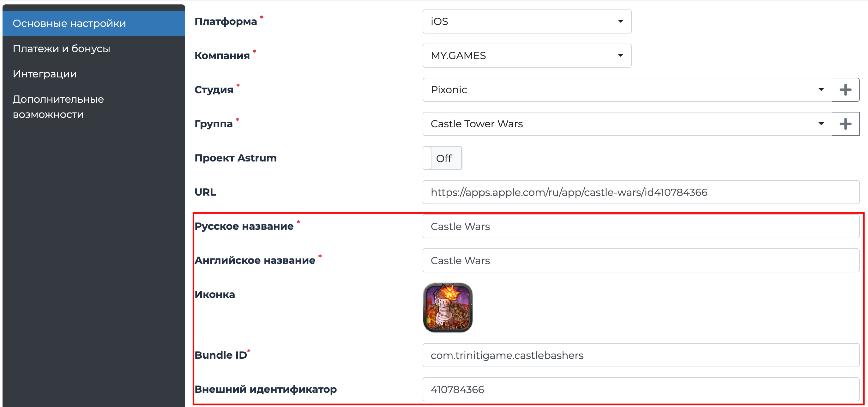Click the dropdown arrow on the Pixonic studio field
868x407 pixels.
(x=821, y=90)
